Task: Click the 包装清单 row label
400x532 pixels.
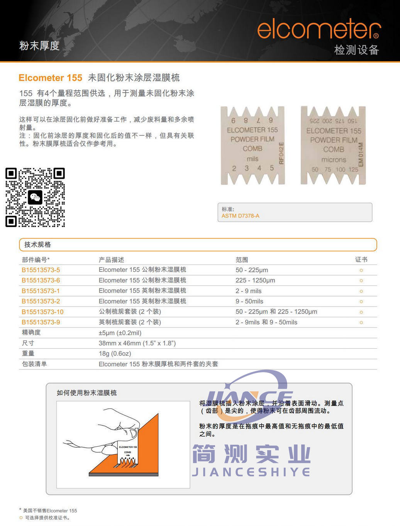Action: pos(34,364)
